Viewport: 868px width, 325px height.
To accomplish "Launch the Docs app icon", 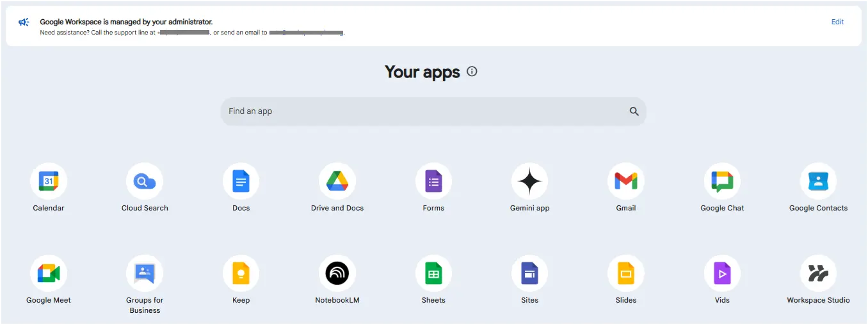I will [x=241, y=181].
